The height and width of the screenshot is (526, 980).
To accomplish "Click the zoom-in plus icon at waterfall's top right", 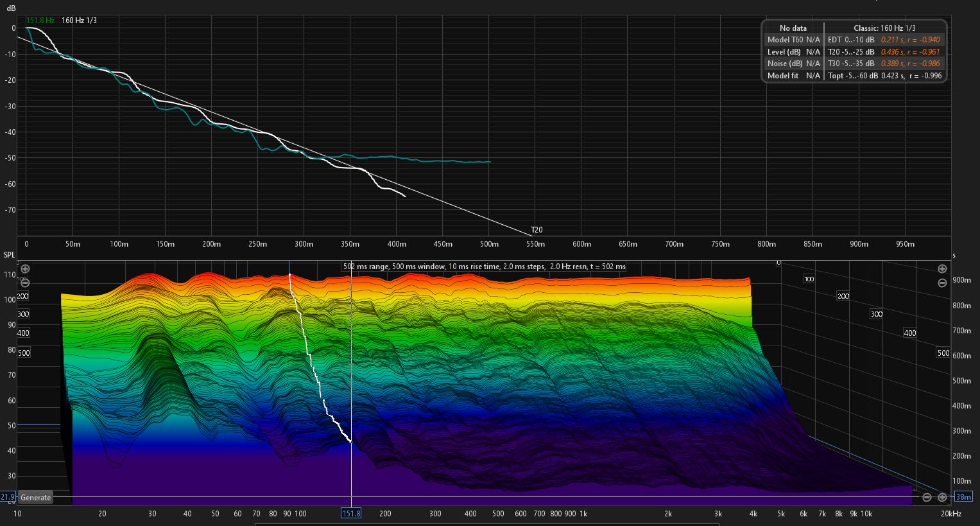I will click(x=942, y=269).
